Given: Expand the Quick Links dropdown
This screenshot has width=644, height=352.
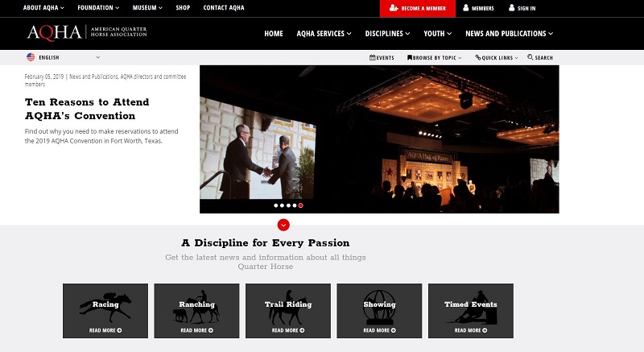Looking at the screenshot, I should coord(497,57).
